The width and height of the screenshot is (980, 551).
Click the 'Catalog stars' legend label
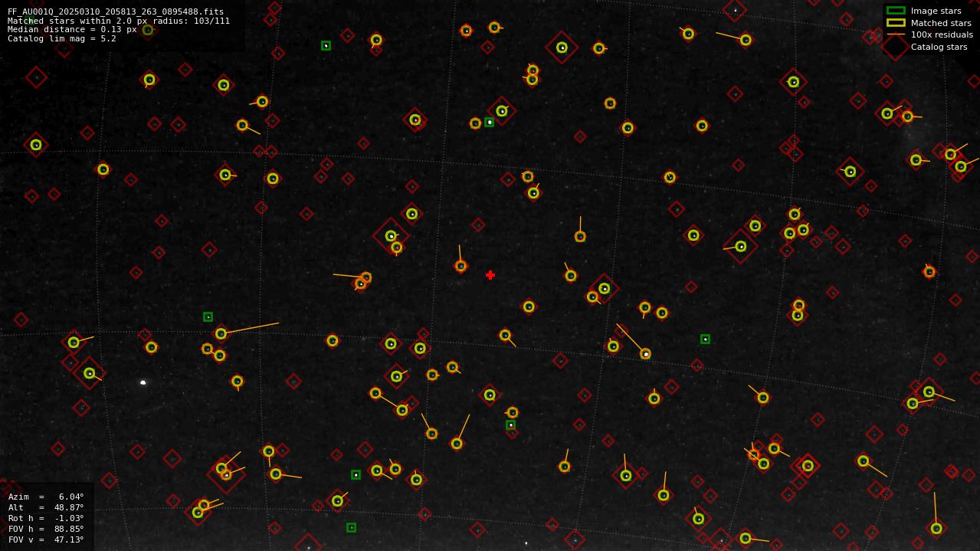pos(939,47)
